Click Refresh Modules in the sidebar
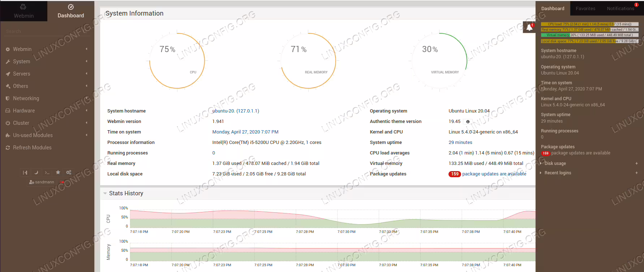The height and width of the screenshot is (272, 644). tap(32, 148)
